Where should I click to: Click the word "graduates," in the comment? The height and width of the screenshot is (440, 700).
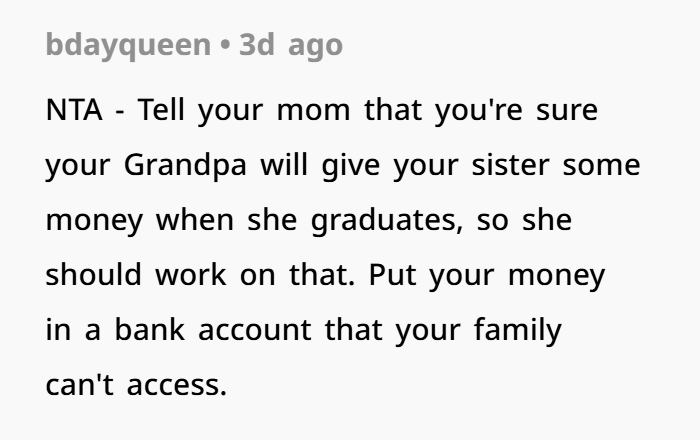387,220
